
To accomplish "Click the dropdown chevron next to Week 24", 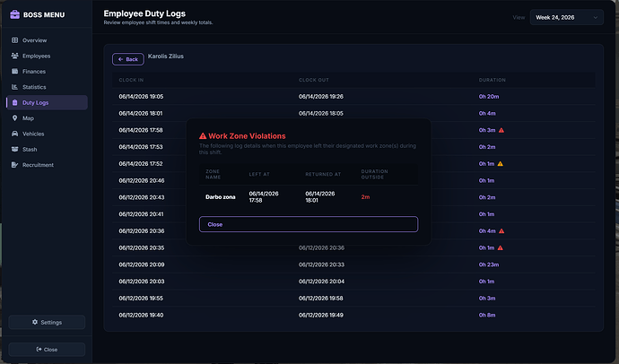I will (x=596, y=17).
